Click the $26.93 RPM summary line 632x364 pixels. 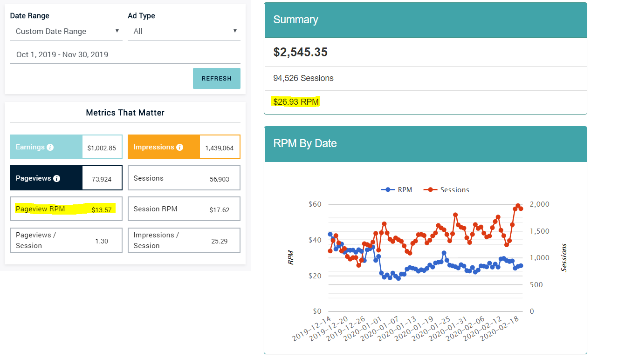pos(296,102)
